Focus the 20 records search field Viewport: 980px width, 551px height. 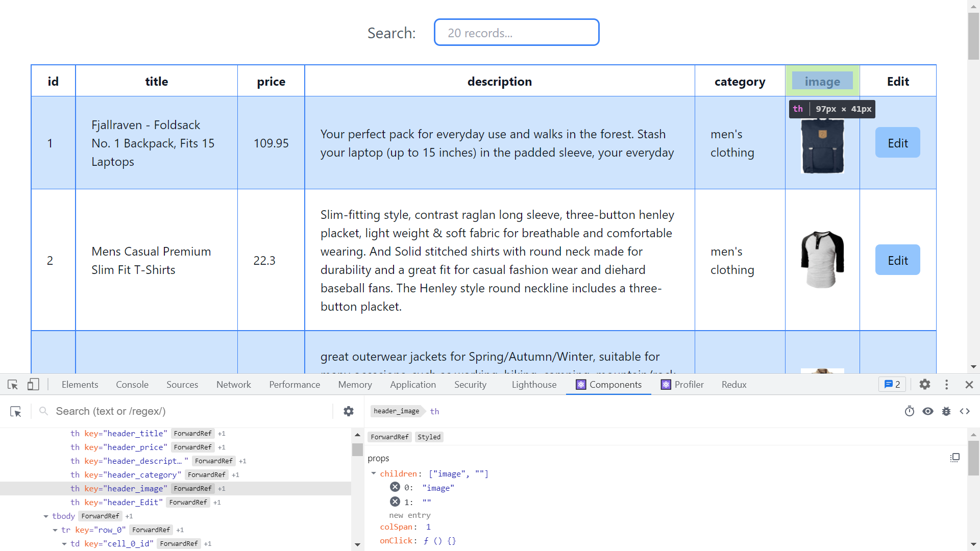click(517, 33)
